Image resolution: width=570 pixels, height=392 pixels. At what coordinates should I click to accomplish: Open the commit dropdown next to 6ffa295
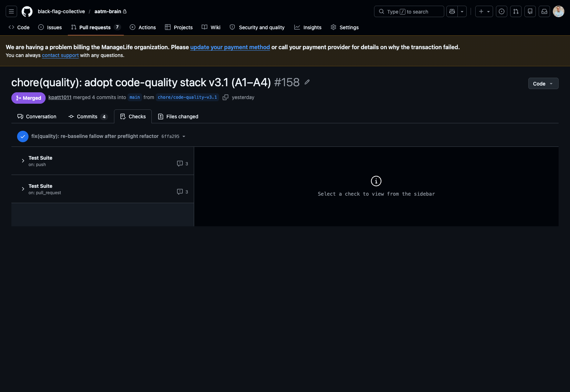[x=184, y=136]
